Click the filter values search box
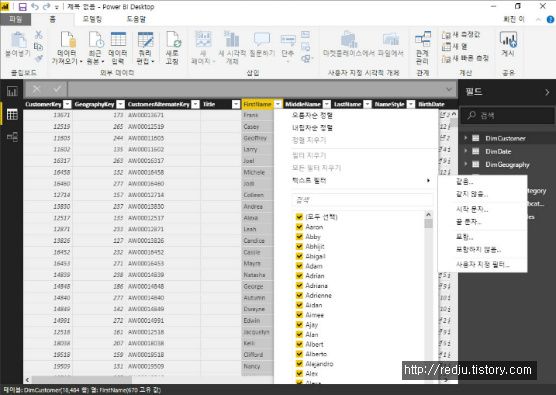Viewport: 556px width, 395px height. (x=362, y=200)
